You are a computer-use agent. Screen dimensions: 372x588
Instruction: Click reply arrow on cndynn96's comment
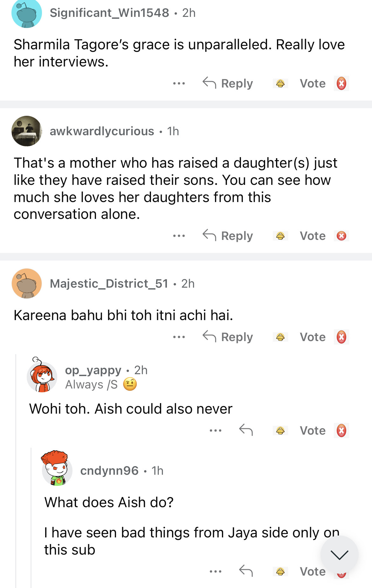click(246, 571)
